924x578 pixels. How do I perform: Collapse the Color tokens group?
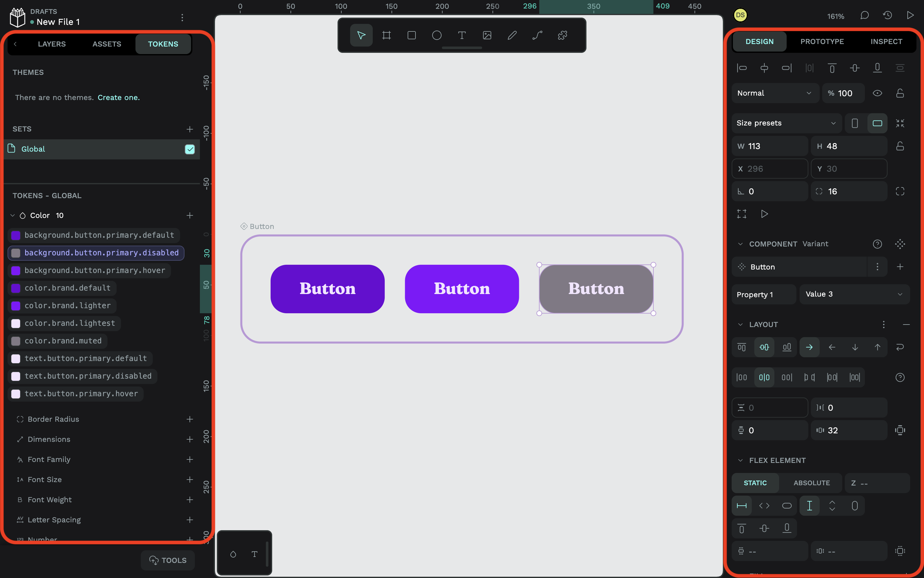tap(13, 216)
